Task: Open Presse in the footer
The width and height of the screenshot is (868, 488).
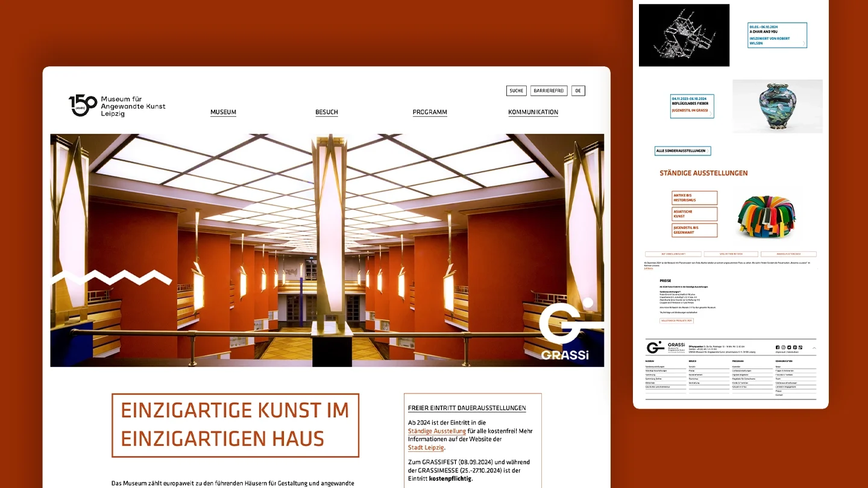Action: click(x=779, y=391)
